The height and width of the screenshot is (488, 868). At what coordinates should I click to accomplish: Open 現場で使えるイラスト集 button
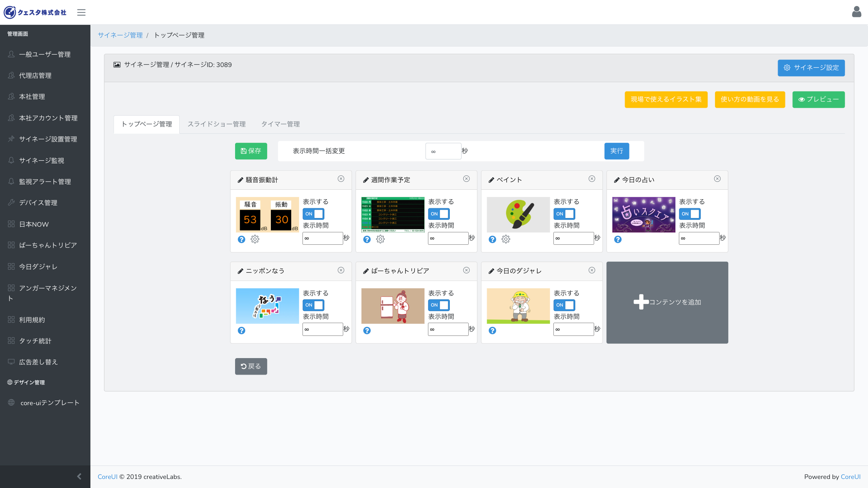point(666,99)
